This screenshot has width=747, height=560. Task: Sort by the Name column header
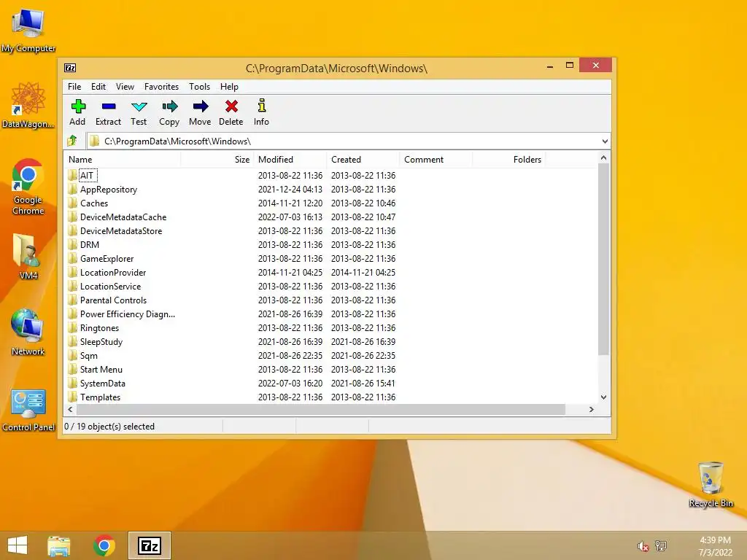(122, 160)
